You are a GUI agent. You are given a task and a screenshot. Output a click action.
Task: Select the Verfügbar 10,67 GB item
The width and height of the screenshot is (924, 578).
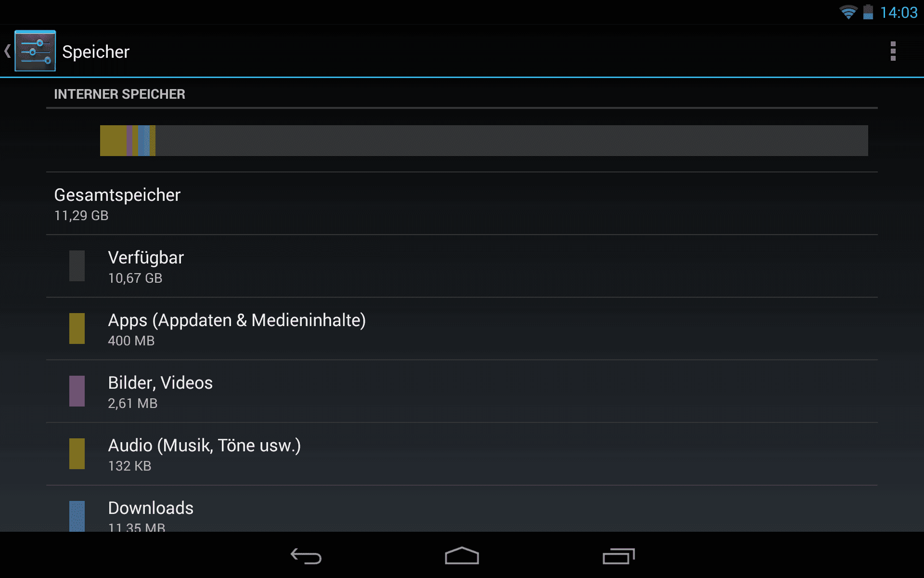[462, 266]
